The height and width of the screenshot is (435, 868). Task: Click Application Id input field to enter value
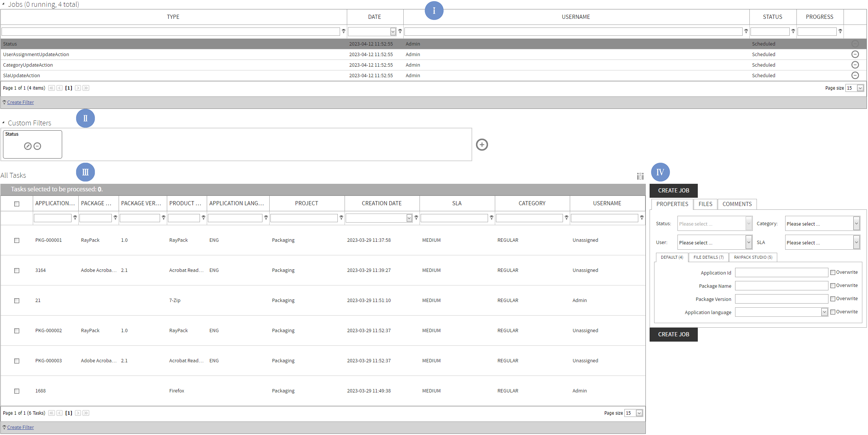780,272
